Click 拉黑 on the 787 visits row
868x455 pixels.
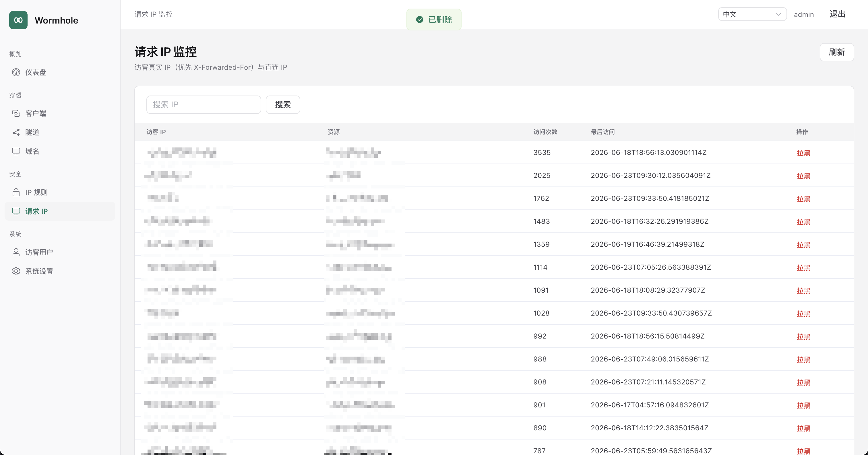coord(803,451)
